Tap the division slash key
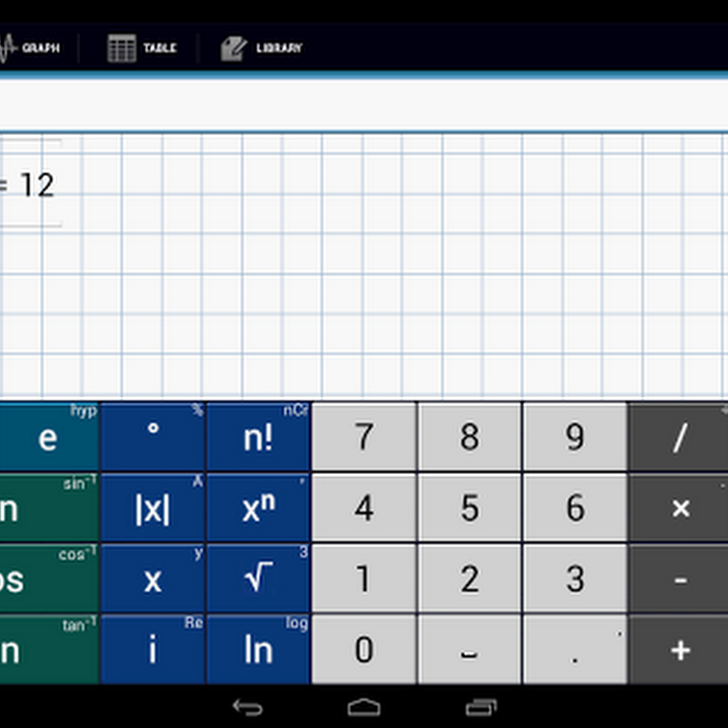 [679, 438]
